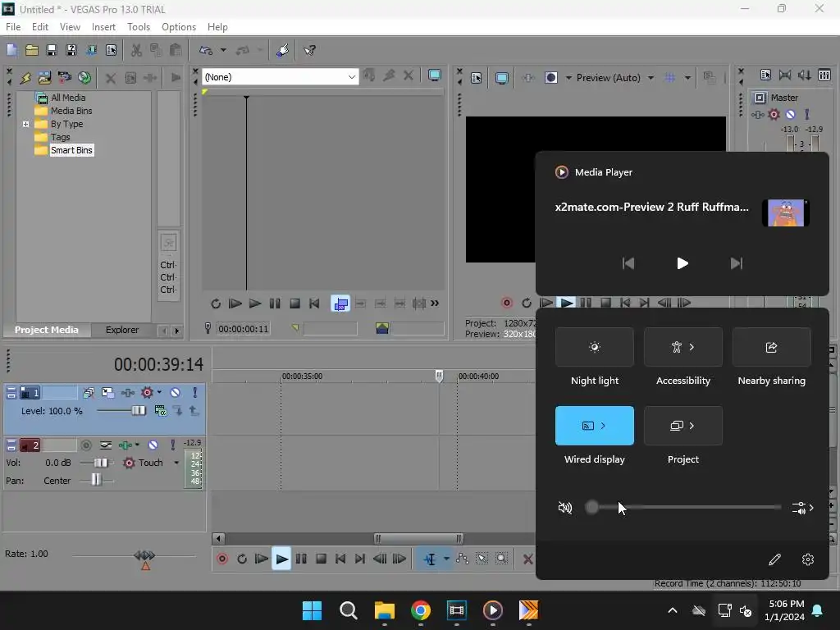Open the Insert menu
840x630 pixels.
coord(103,27)
